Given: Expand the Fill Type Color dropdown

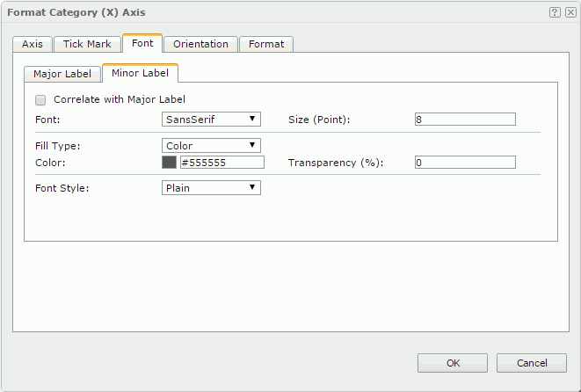Looking at the screenshot, I should point(211,146).
